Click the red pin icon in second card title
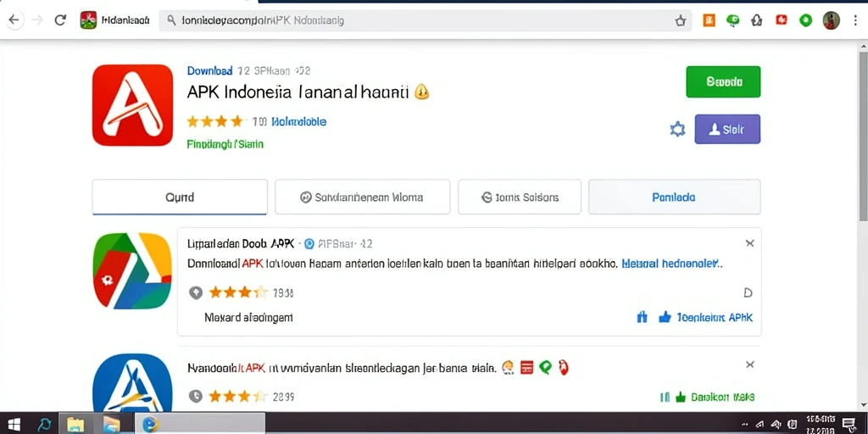The height and width of the screenshot is (434, 868). [564, 367]
